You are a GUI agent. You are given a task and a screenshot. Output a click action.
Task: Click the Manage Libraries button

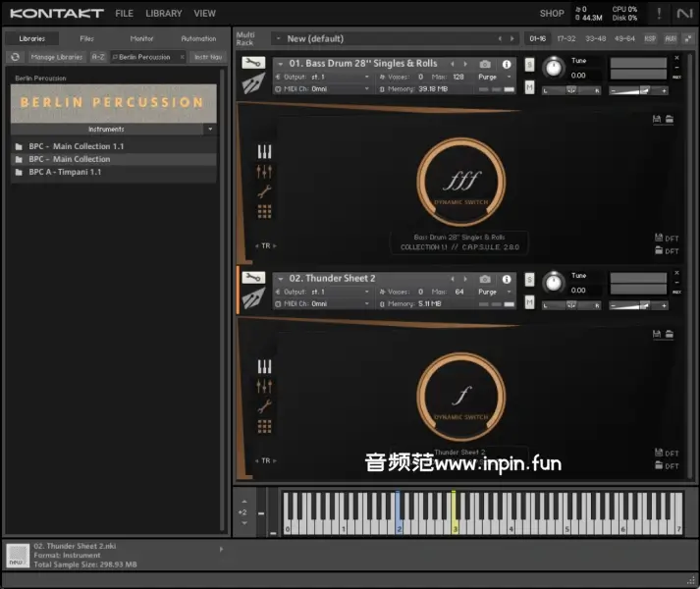[56, 57]
